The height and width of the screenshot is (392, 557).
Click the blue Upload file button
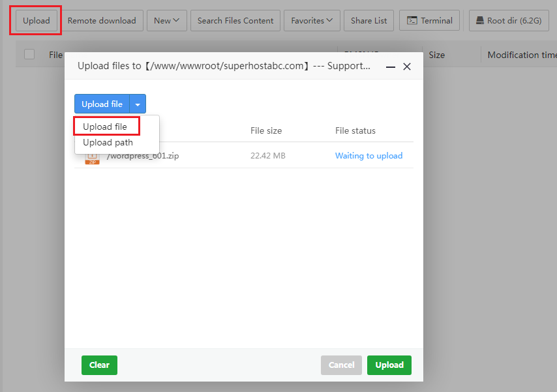[x=102, y=104]
